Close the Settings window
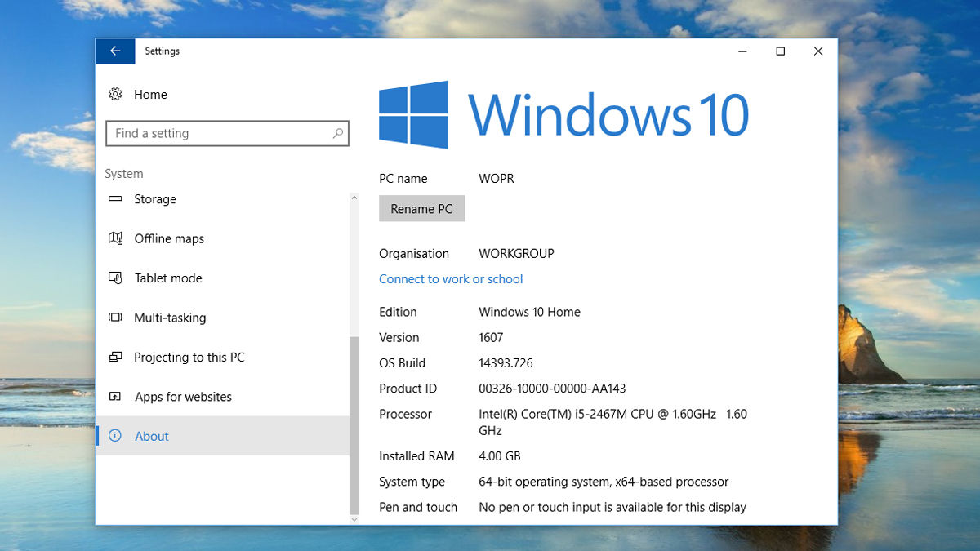The height and width of the screenshot is (551, 980). pyautogui.click(x=817, y=51)
